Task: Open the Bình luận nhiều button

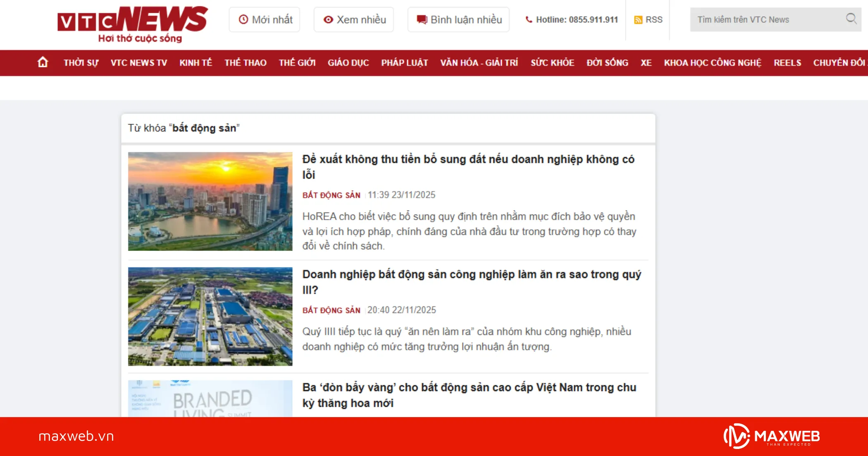Action: point(458,19)
